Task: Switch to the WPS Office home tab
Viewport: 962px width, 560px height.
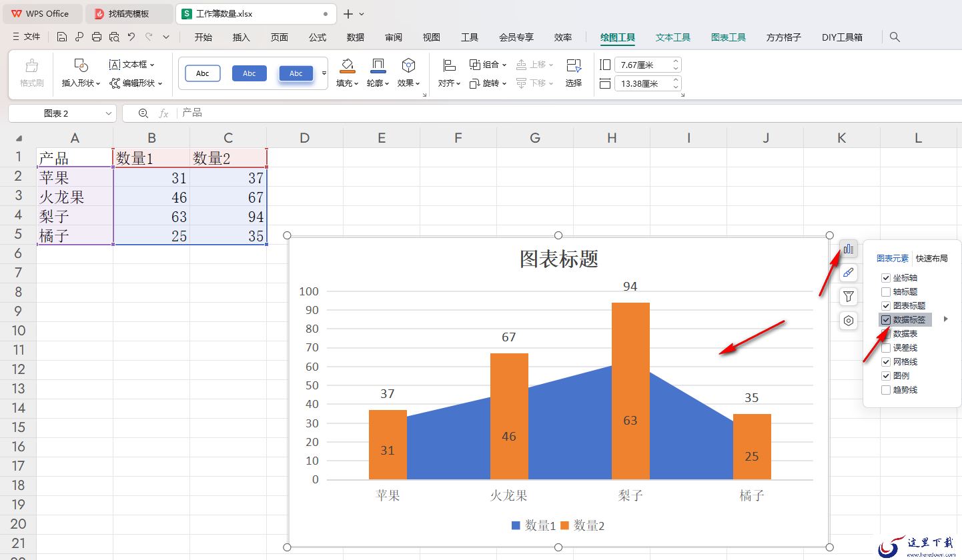Action: point(41,13)
